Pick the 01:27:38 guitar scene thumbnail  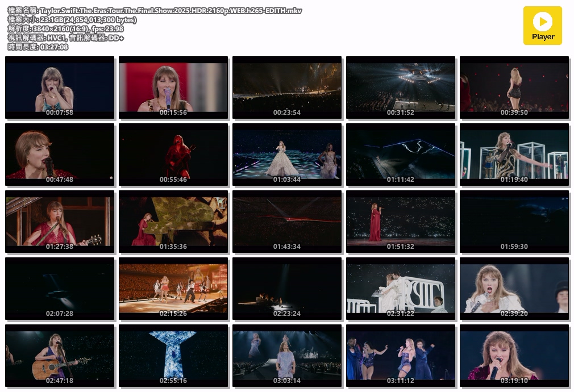pyautogui.click(x=60, y=222)
